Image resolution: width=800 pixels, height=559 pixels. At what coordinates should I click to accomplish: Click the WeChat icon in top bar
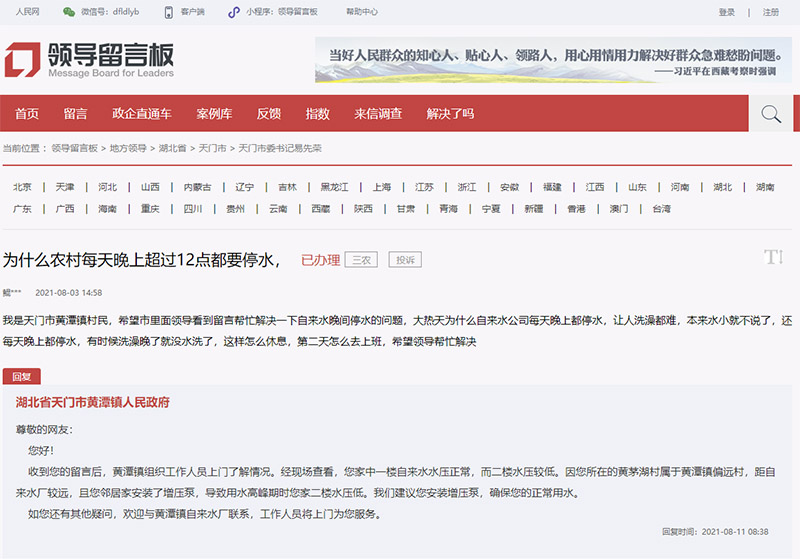68,13
